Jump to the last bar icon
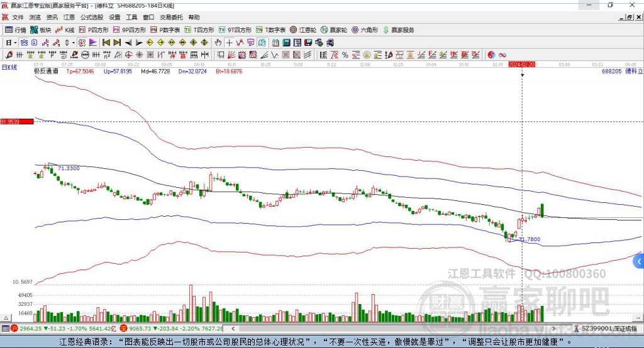Image resolution: width=644 pixels, height=348 pixels. click(117, 43)
